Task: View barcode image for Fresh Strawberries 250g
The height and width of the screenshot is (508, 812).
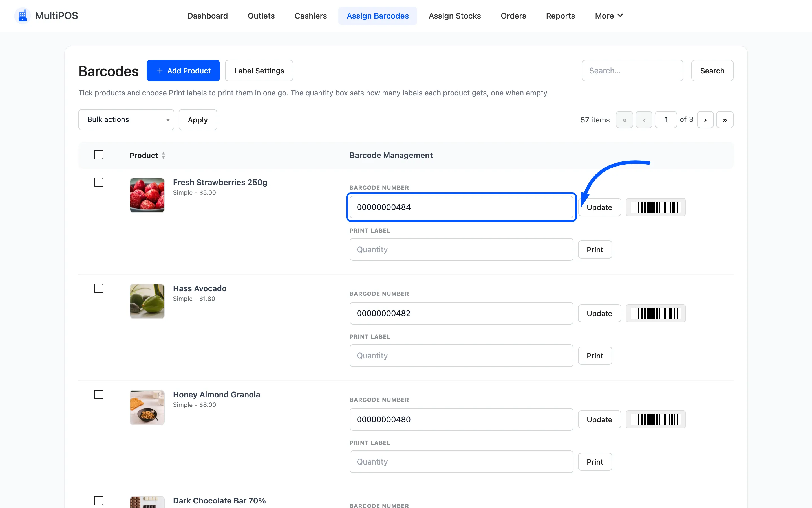Action: tap(655, 207)
